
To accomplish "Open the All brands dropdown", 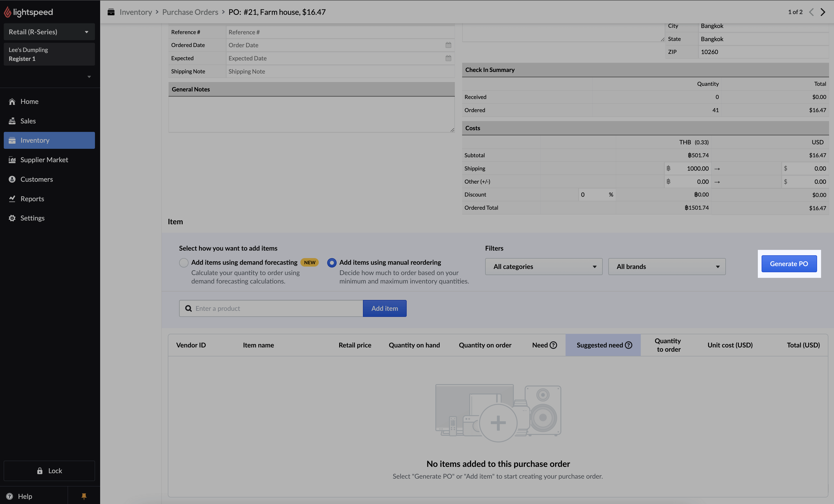I will (666, 266).
